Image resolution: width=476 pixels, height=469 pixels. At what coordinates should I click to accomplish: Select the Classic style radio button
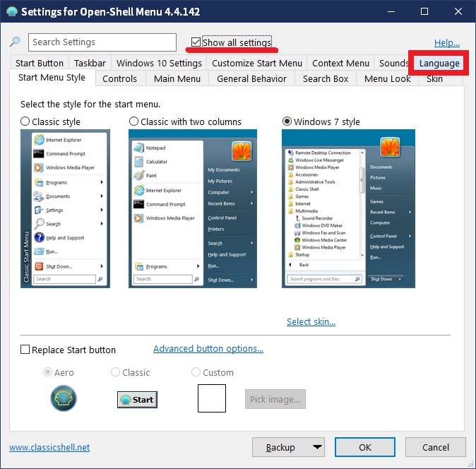[x=25, y=121]
